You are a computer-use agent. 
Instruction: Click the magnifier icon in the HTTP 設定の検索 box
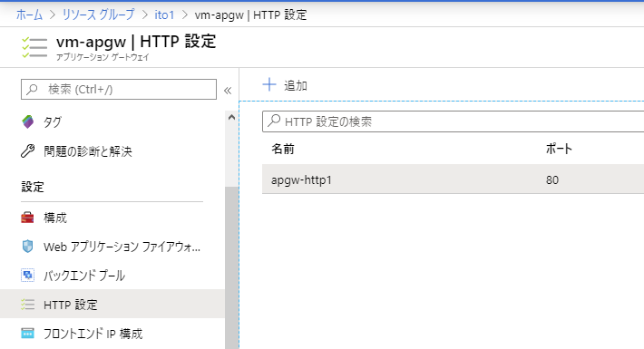[x=274, y=121]
